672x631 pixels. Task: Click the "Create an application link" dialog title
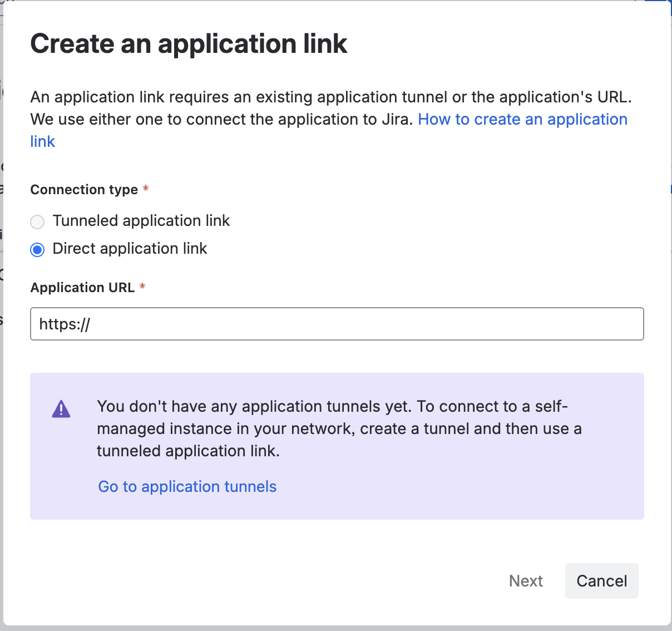(189, 44)
